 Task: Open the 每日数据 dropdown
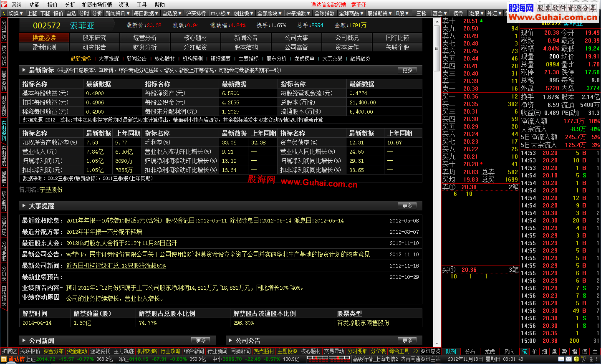pos(146,13)
